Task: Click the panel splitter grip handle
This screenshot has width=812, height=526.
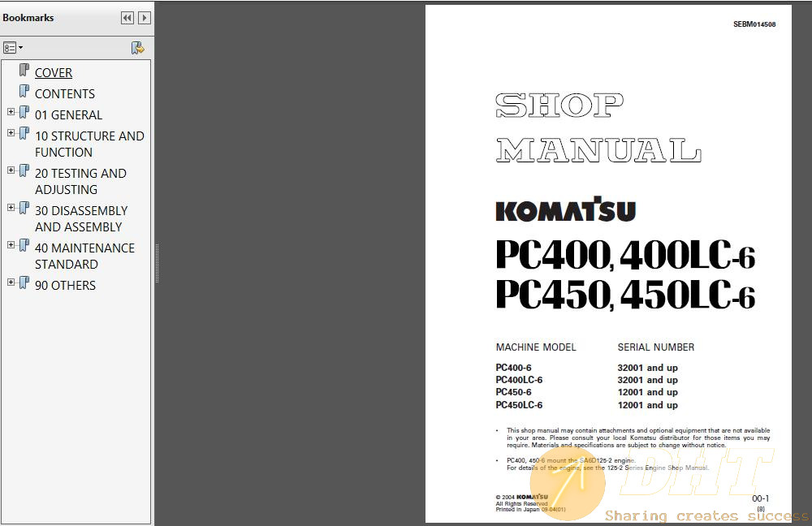Action: tap(157, 264)
